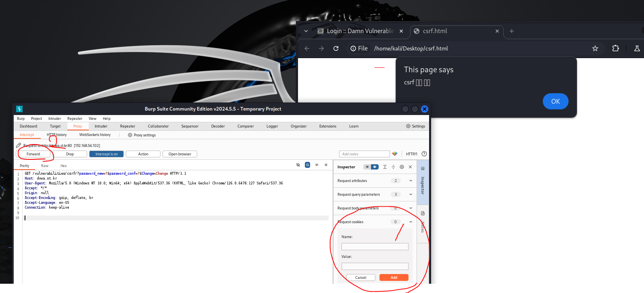The image size is (644, 293).
Task: Open the Action dropdown button
Action: point(143,154)
